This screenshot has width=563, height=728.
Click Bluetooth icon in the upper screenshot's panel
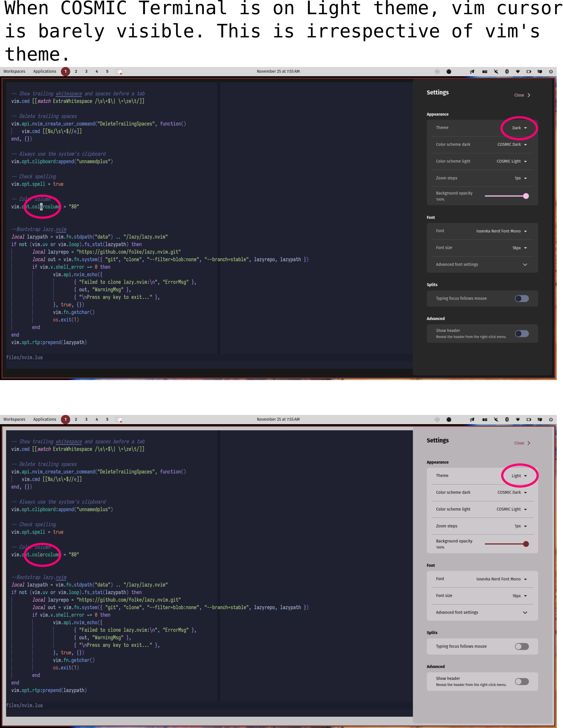tap(507, 71)
